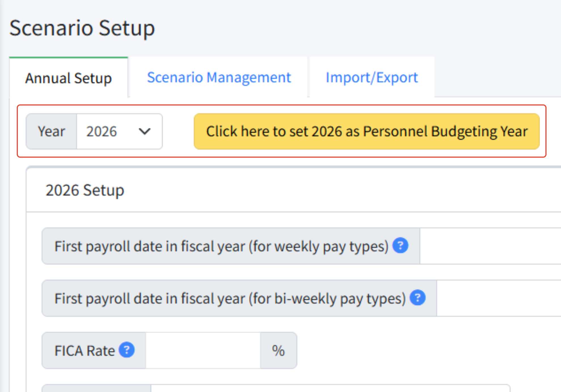Set 2026 as Personnel Budgeting Year
Screen dimensions: 561x392
point(367,131)
